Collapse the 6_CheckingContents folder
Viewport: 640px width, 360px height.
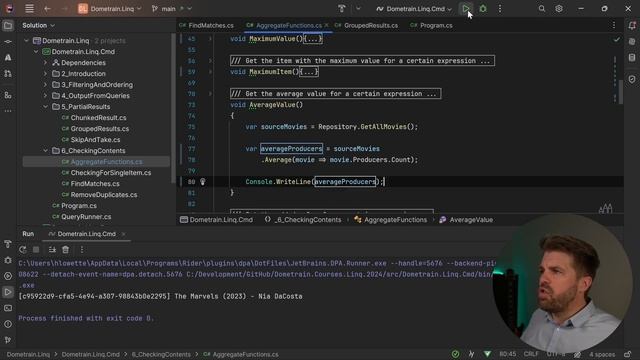pos(45,151)
